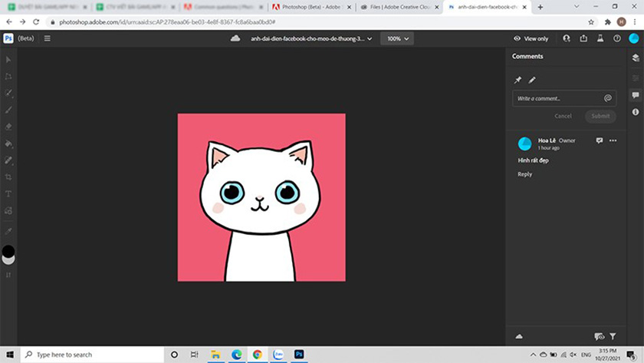Click Reply under the comment
The height and width of the screenshot is (363, 644).
point(524,174)
